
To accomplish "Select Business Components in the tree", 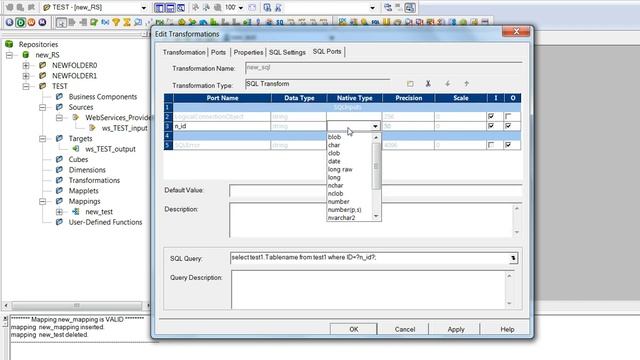I will click(x=103, y=97).
